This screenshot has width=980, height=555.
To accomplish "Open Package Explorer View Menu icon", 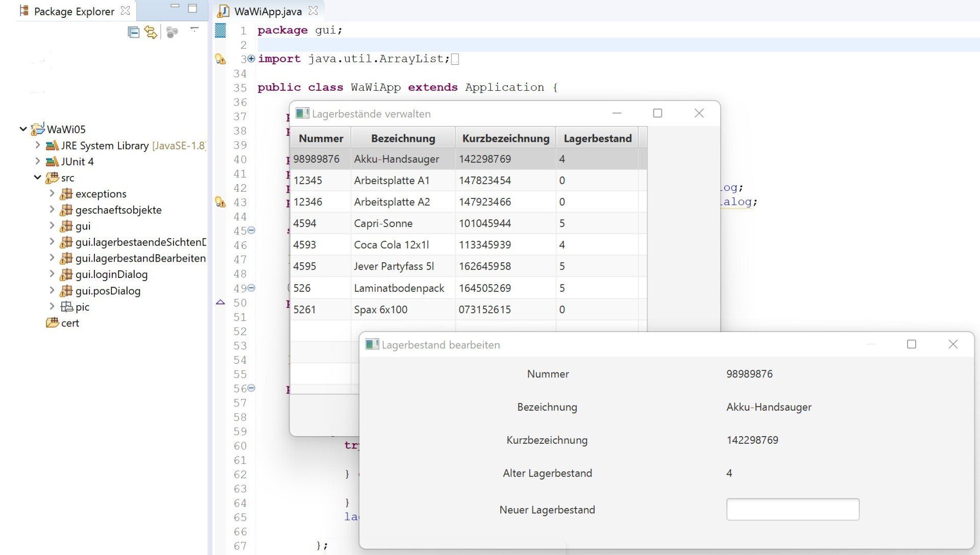I will pyautogui.click(x=194, y=30).
